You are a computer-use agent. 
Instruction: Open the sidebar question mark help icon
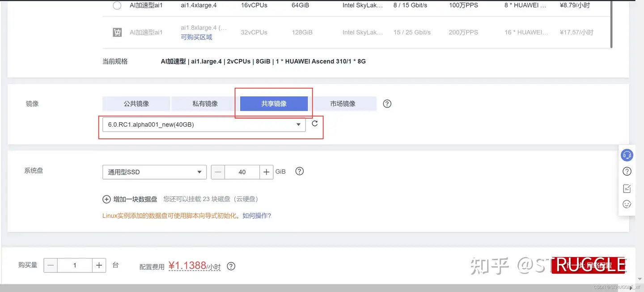pyautogui.click(x=627, y=172)
